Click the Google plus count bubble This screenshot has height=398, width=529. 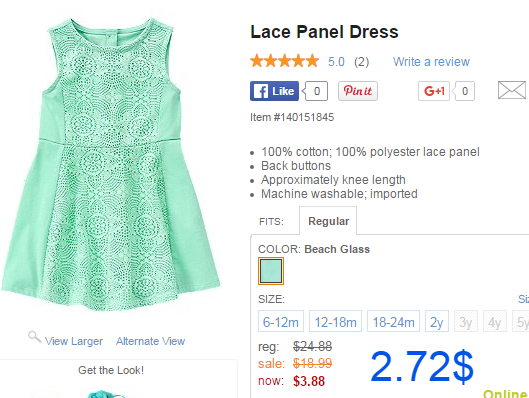[x=464, y=91]
